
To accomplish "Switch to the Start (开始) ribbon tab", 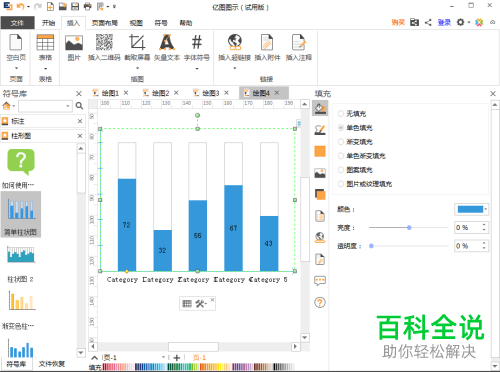I will point(48,23).
